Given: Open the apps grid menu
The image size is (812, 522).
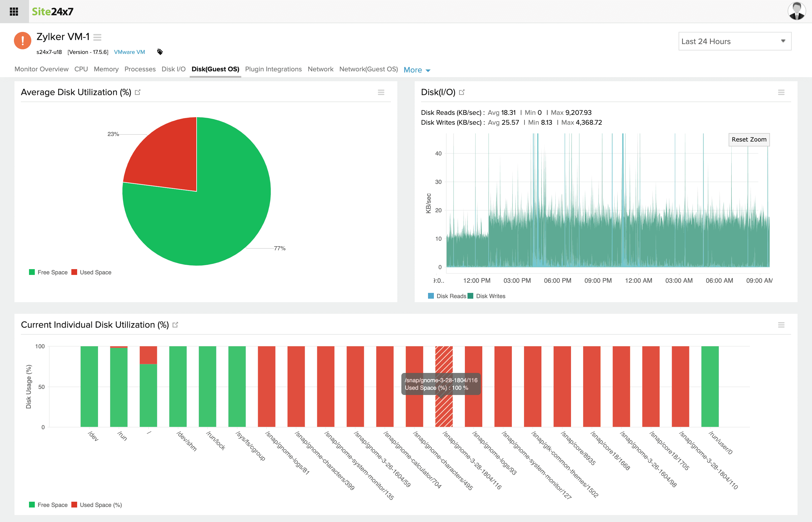Looking at the screenshot, I should (x=14, y=11).
